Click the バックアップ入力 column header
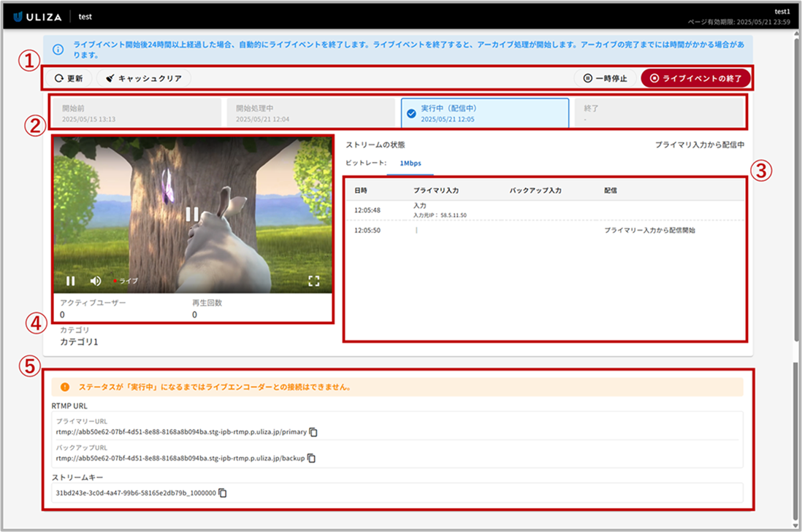Image resolution: width=802 pixels, height=532 pixels. click(x=535, y=190)
